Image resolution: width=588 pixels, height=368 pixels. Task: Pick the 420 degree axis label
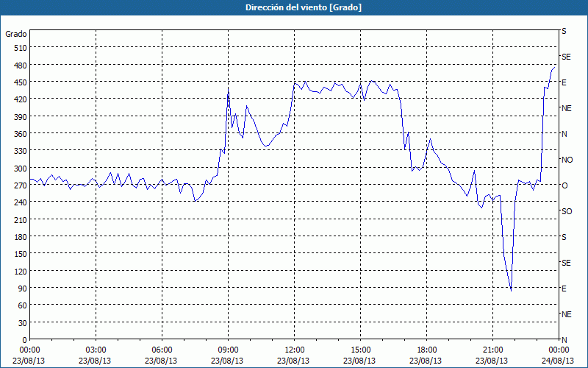(21, 99)
